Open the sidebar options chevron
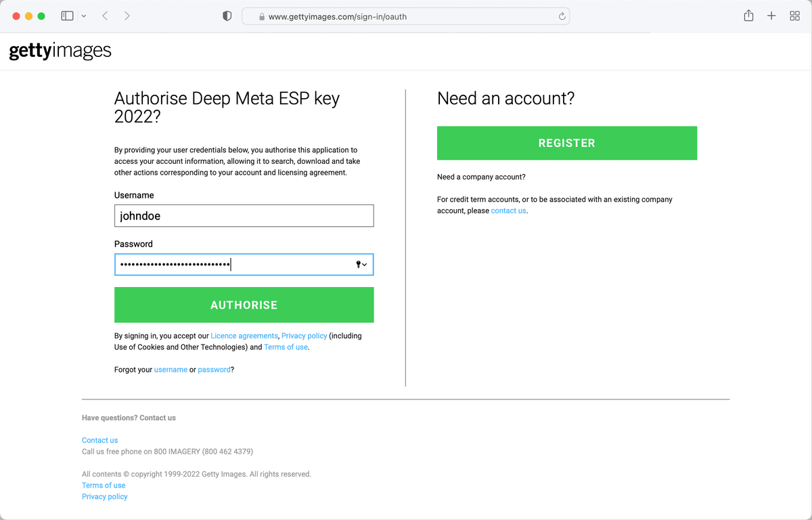The image size is (812, 520). click(84, 16)
